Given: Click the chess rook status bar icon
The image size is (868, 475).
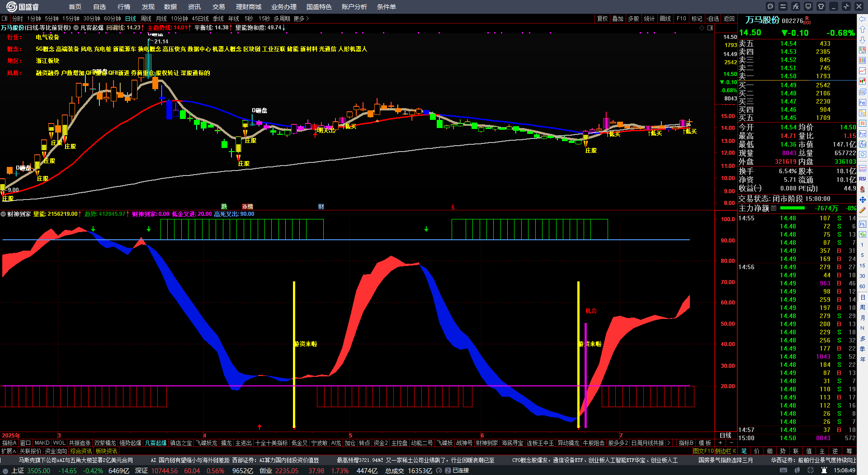Looking at the screenshot, I should (x=825, y=470).
